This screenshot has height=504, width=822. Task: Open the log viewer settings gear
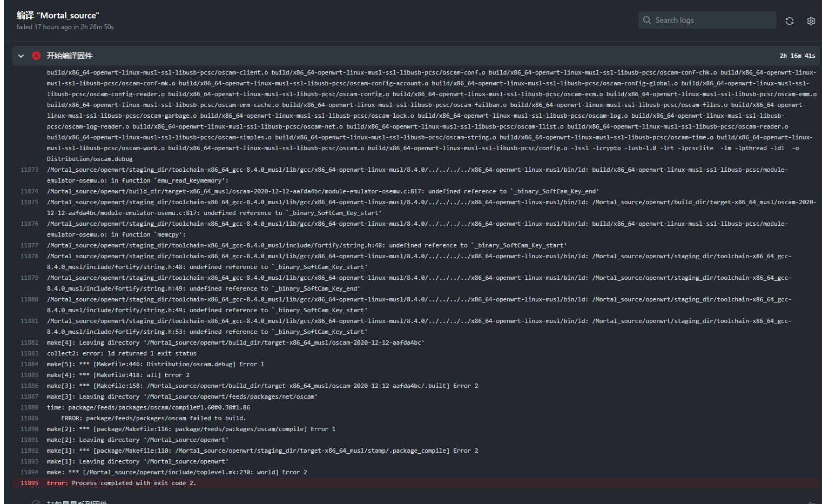click(811, 21)
